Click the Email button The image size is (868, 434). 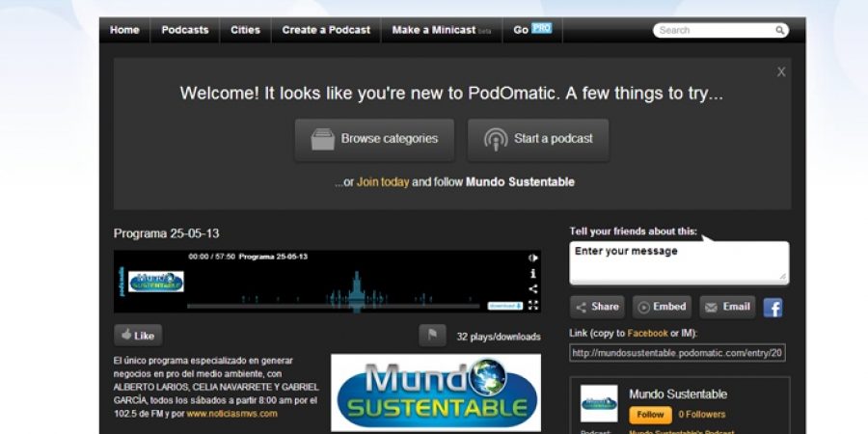(727, 307)
